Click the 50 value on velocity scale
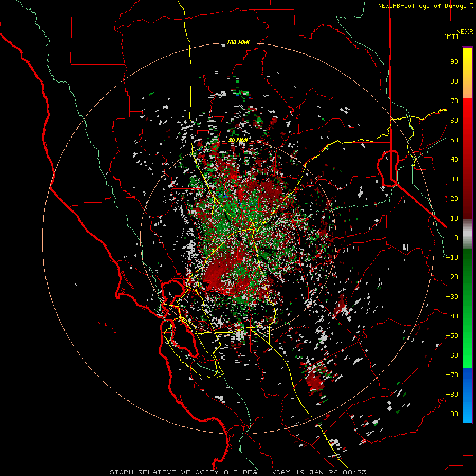Image resolution: width=476 pixels, height=476 pixels. click(x=454, y=140)
